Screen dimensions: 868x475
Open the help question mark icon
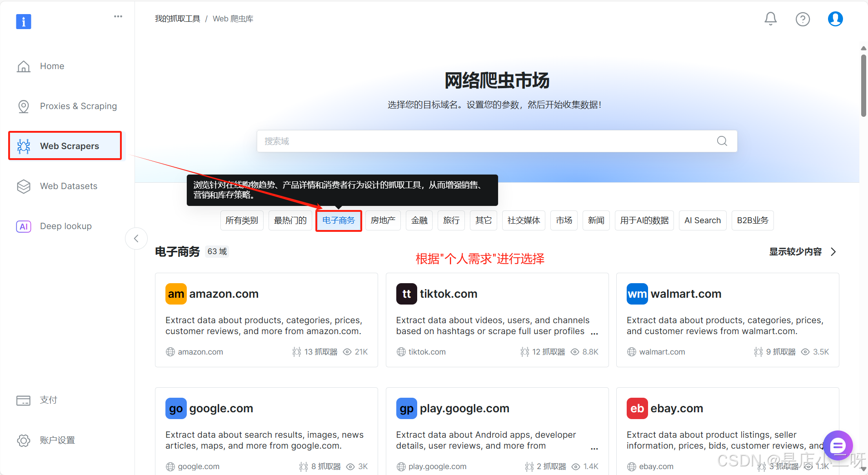pos(803,19)
